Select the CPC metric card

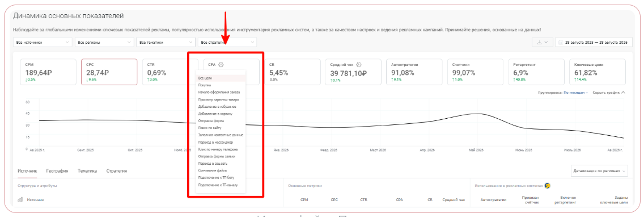coord(109,72)
